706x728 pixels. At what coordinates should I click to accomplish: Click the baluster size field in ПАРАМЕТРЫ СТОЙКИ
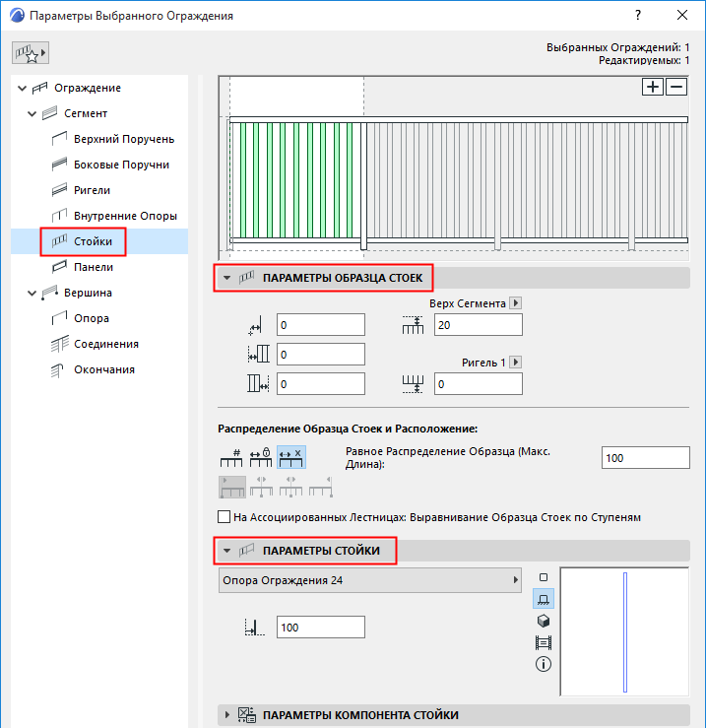(x=321, y=628)
